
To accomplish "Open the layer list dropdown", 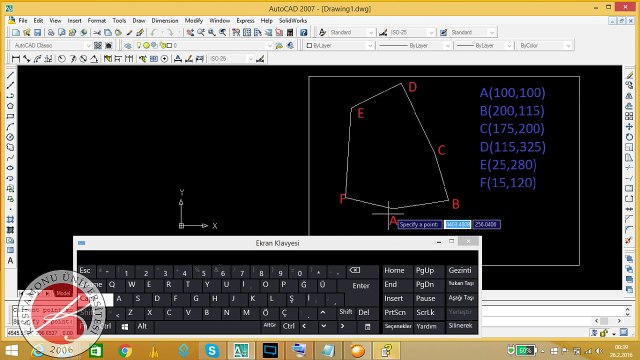I will pos(203,46).
